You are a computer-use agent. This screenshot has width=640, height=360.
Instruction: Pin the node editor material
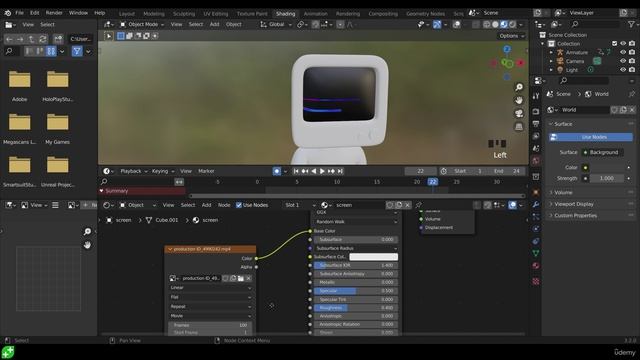pyautogui.click(x=418, y=205)
